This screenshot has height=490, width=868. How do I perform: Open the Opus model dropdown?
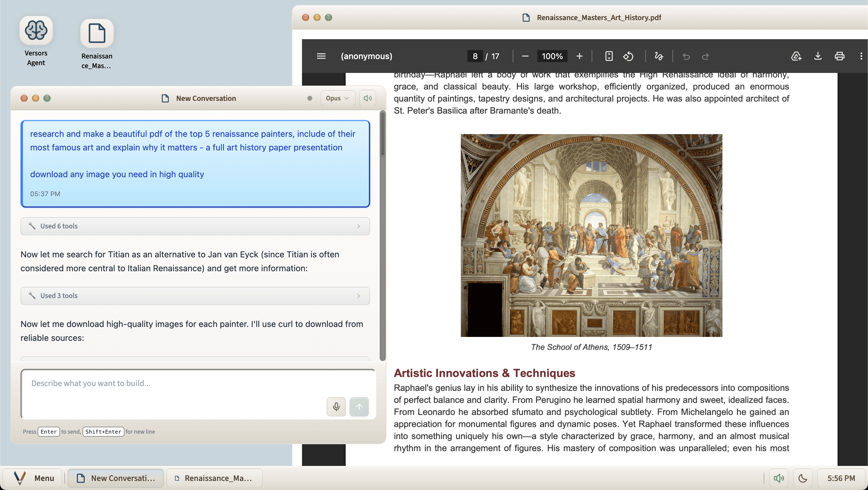click(337, 98)
